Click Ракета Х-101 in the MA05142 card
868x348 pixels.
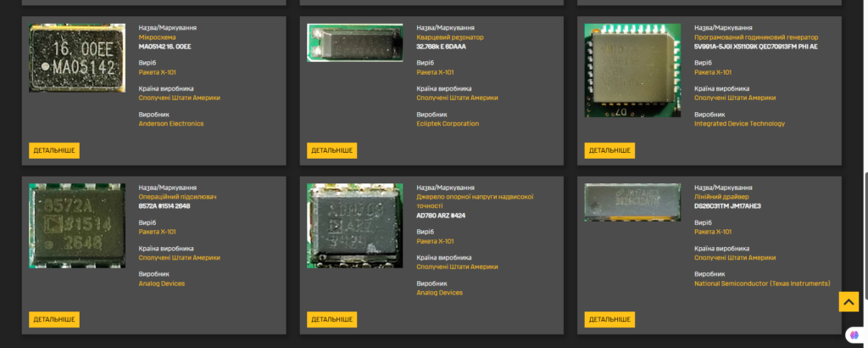click(x=157, y=72)
